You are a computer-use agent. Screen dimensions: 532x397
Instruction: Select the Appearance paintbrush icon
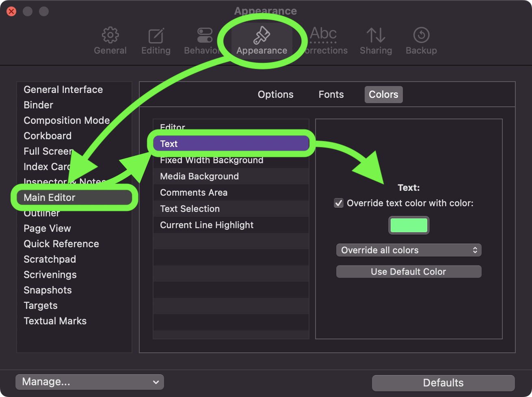tap(262, 36)
